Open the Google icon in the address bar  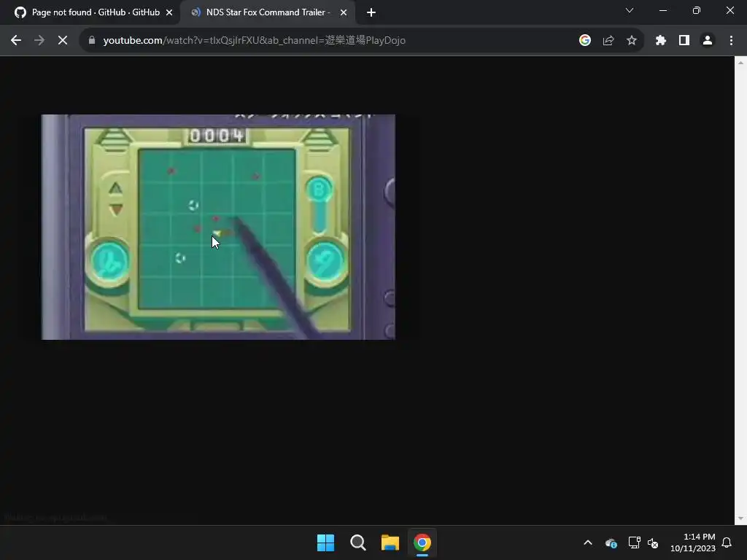585,41
